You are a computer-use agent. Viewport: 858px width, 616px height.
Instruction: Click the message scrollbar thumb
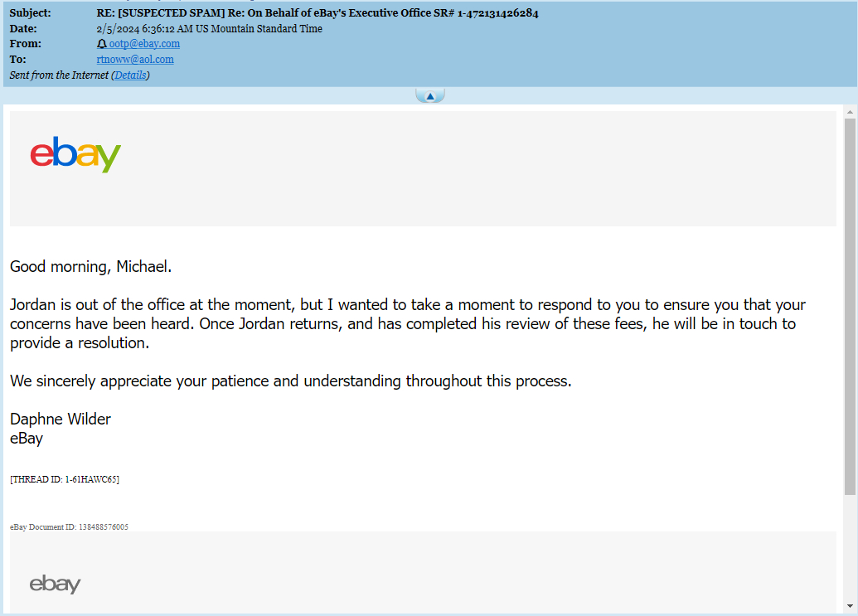coord(850,307)
